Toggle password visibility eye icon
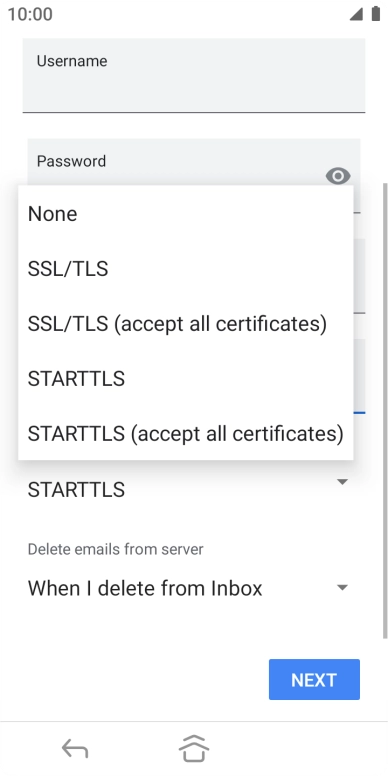388x776 pixels. pos(338,176)
